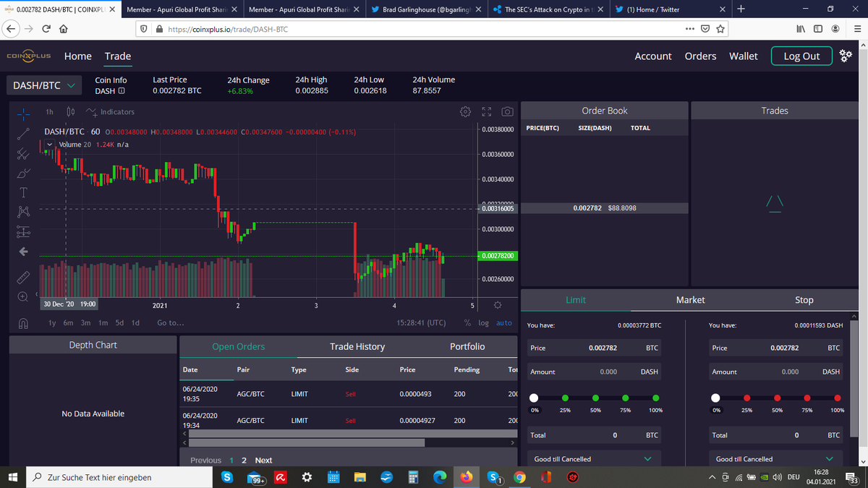Image resolution: width=868 pixels, height=488 pixels.
Task: Click the 1h interval selector
Action: click(49, 112)
